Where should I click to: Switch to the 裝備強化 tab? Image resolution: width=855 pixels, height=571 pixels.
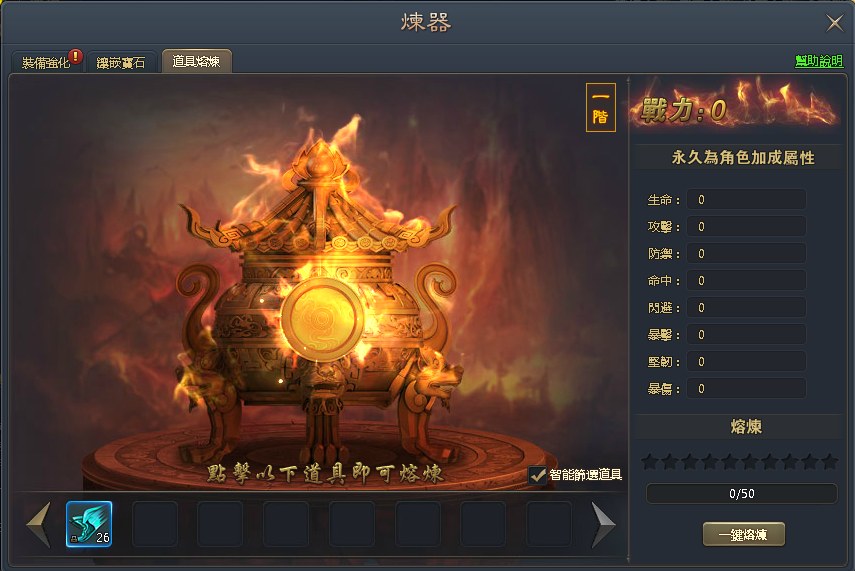coord(46,62)
